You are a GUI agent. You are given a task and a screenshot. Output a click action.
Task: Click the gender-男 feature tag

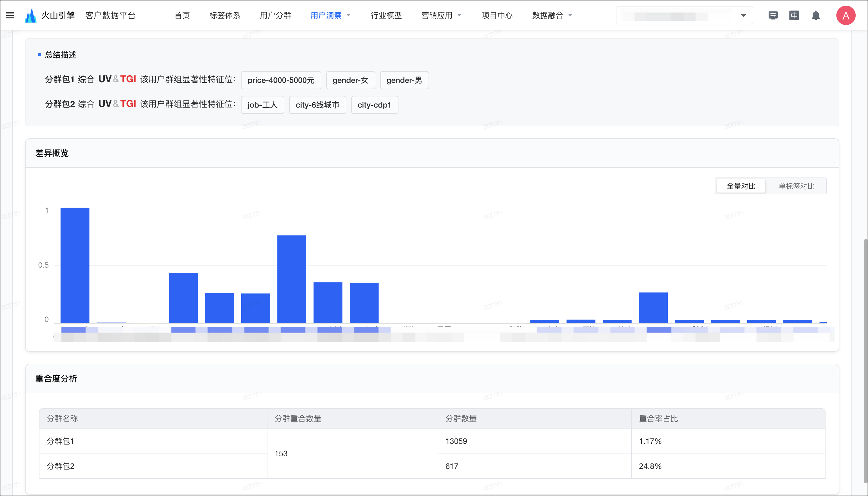click(404, 80)
